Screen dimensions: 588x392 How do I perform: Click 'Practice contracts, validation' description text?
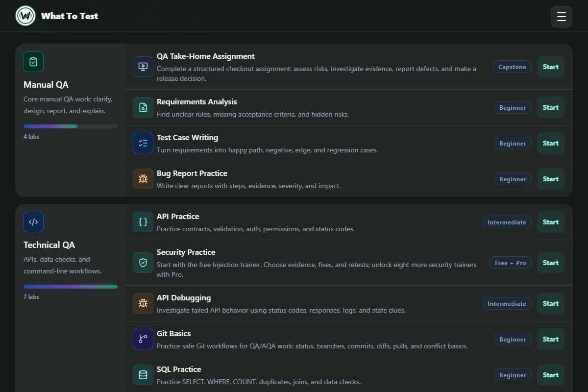[x=256, y=229]
